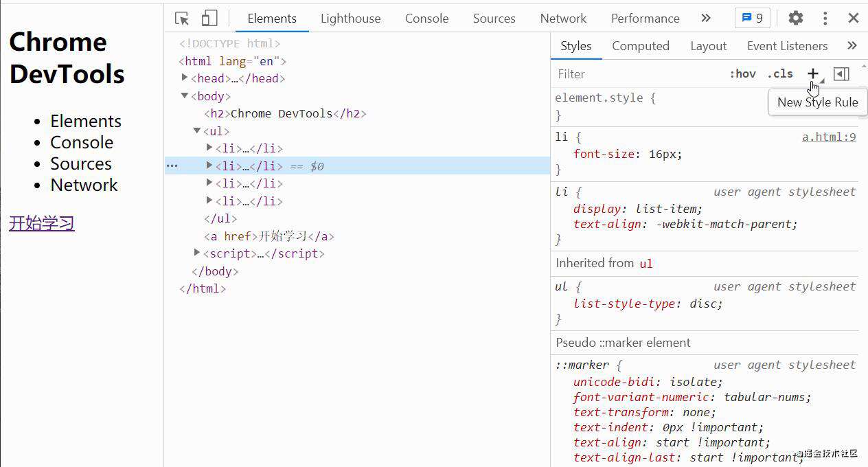868x467 pixels.
Task: Click the unicode-bidi: isolate declaration
Action: click(x=648, y=382)
